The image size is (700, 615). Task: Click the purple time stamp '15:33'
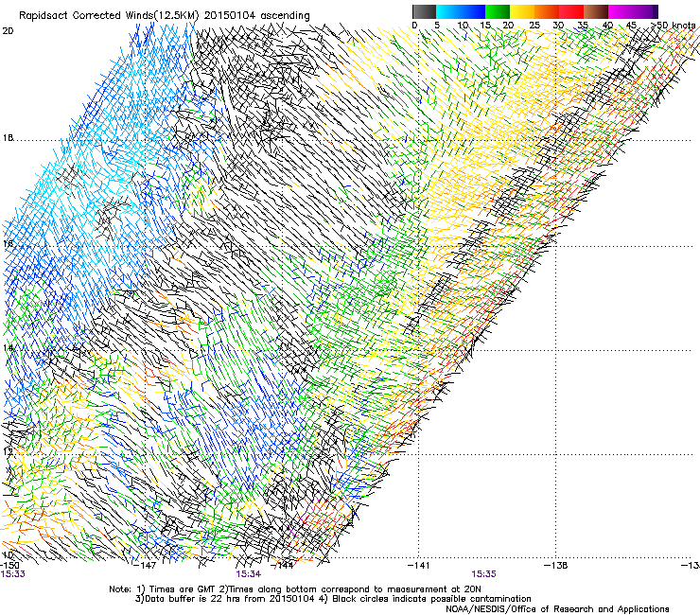13,574
